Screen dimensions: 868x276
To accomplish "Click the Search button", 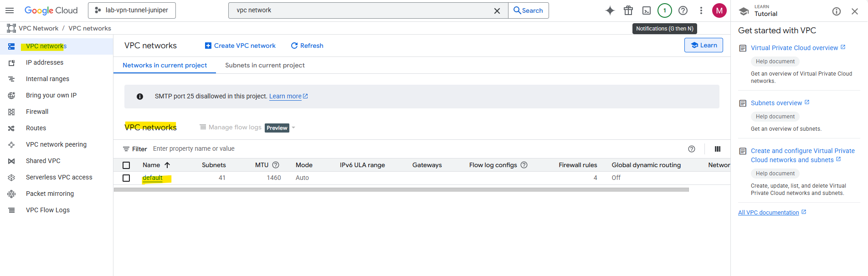I will [528, 10].
